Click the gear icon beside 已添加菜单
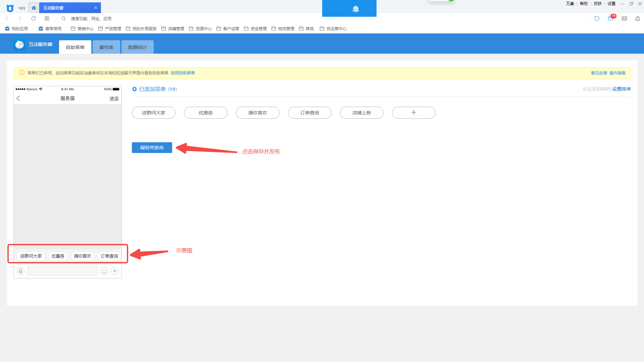 click(x=135, y=89)
